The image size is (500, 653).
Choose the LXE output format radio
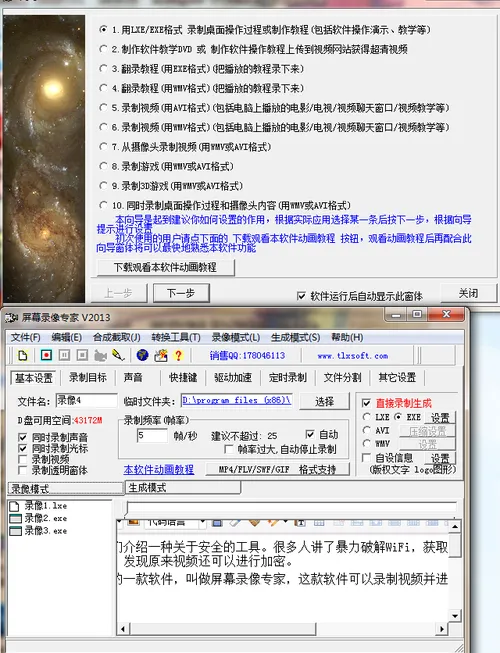pos(367,416)
